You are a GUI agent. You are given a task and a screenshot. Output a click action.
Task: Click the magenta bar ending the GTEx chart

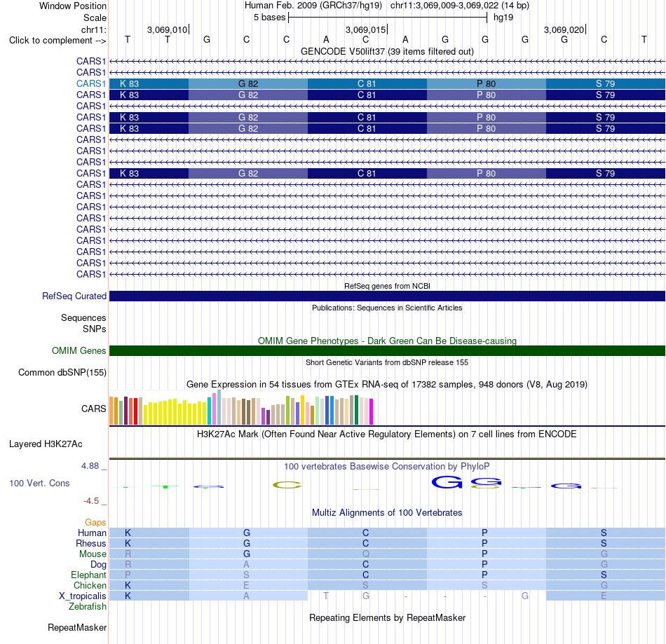tap(372, 412)
